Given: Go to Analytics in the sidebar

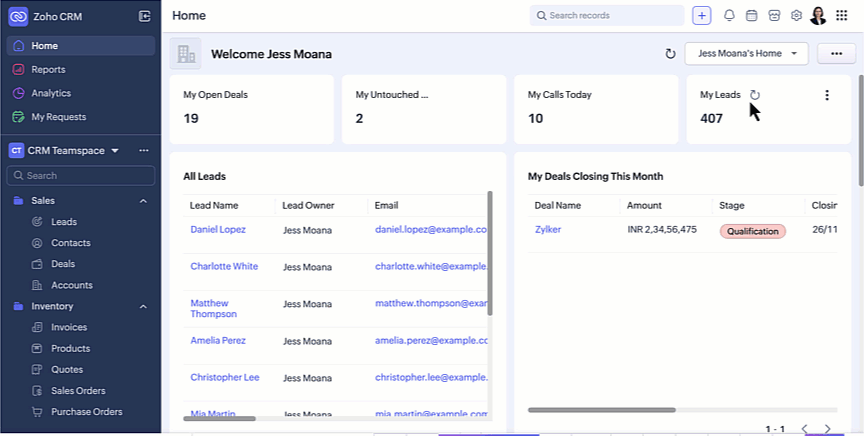Looking at the screenshot, I should tap(51, 93).
